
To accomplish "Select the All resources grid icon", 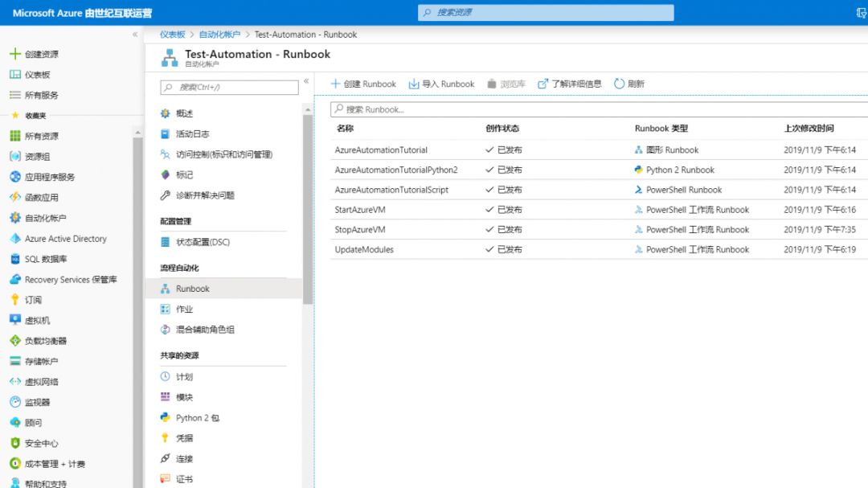I will click(x=15, y=136).
